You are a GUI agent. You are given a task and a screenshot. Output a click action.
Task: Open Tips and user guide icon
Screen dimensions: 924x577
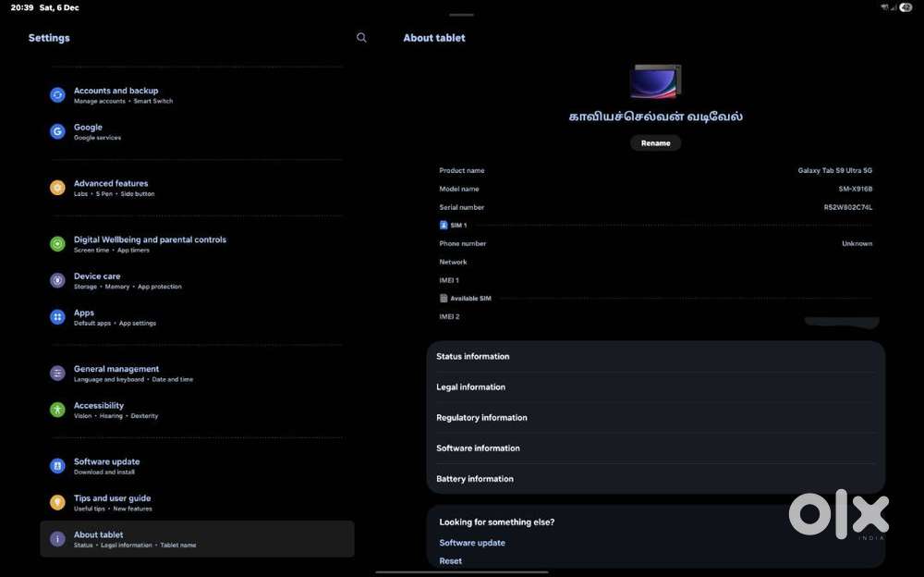point(57,502)
